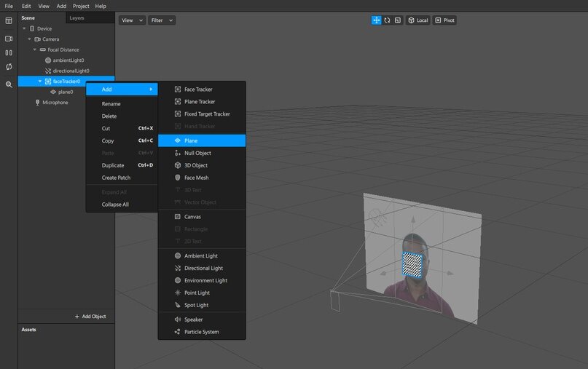Toggle Local coordinate space button
This screenshot has height=369, width=588.
(418, 20)
